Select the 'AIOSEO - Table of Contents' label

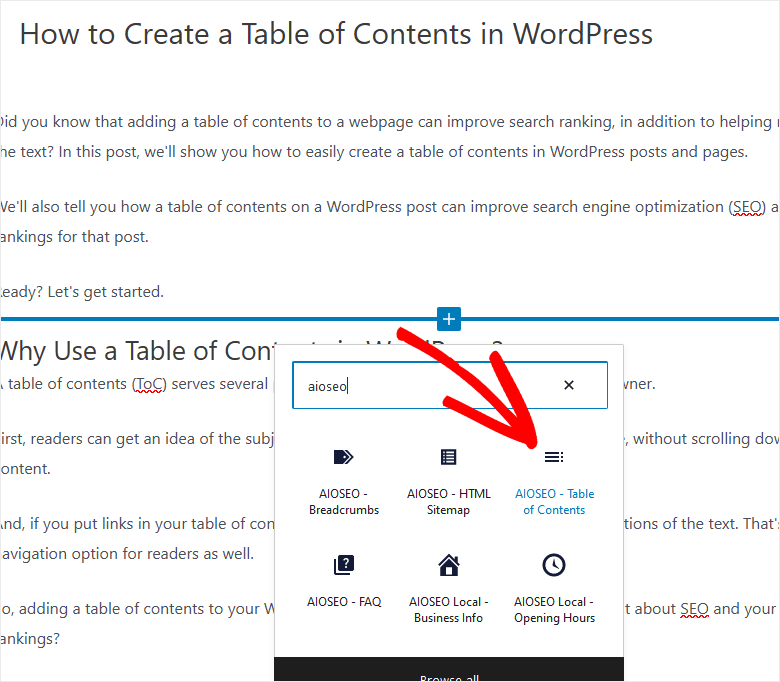tap(554, 501)
